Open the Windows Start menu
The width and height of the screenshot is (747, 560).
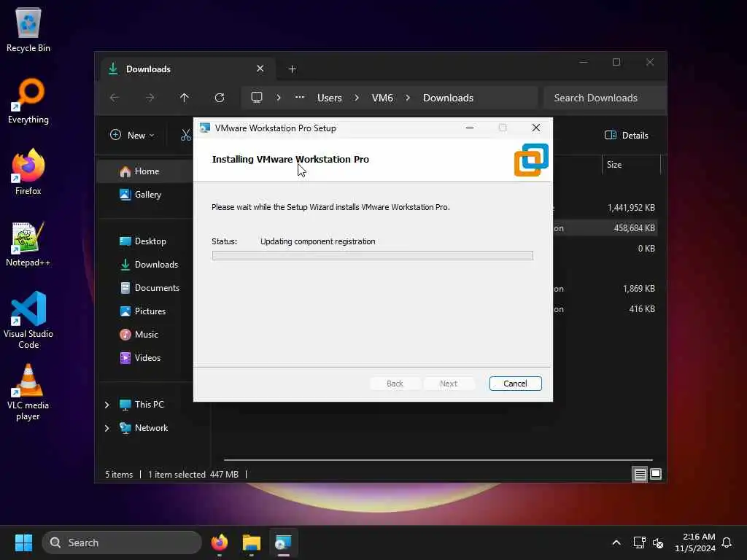(23, 542)
